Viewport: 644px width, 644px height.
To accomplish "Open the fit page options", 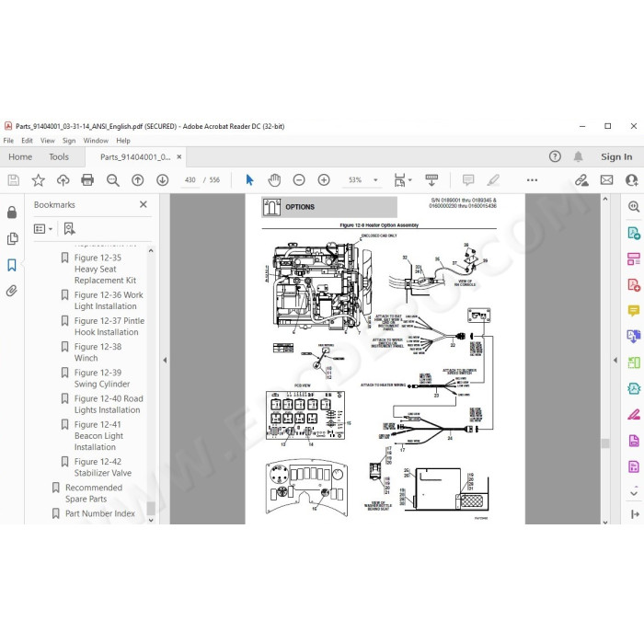I will click(x=403, y=180).
